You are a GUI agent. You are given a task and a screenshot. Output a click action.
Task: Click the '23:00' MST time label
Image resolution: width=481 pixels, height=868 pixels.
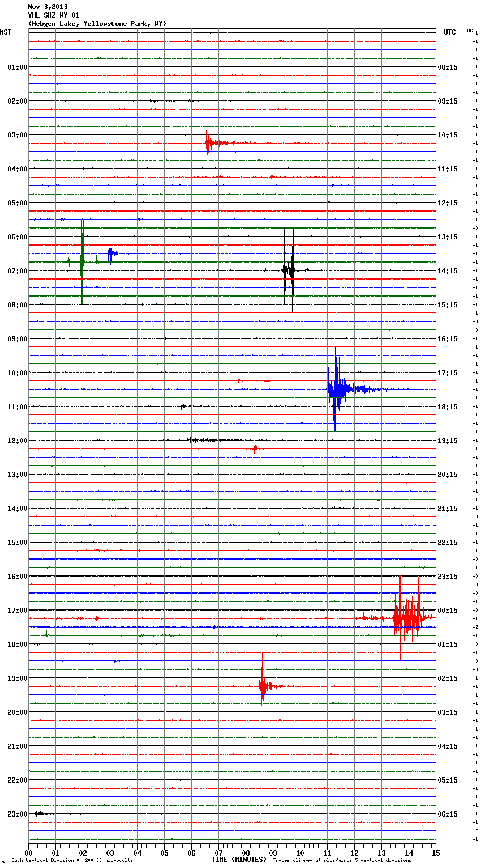[17, 814]
